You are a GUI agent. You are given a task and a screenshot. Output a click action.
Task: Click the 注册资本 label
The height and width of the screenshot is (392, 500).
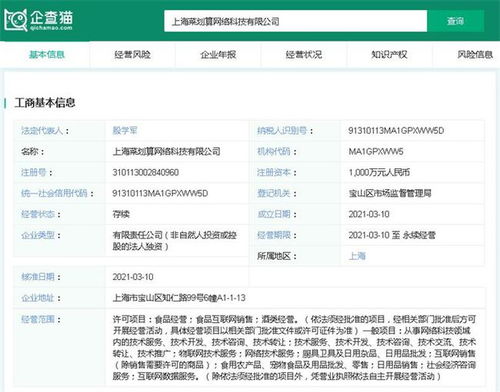(277, 172)
